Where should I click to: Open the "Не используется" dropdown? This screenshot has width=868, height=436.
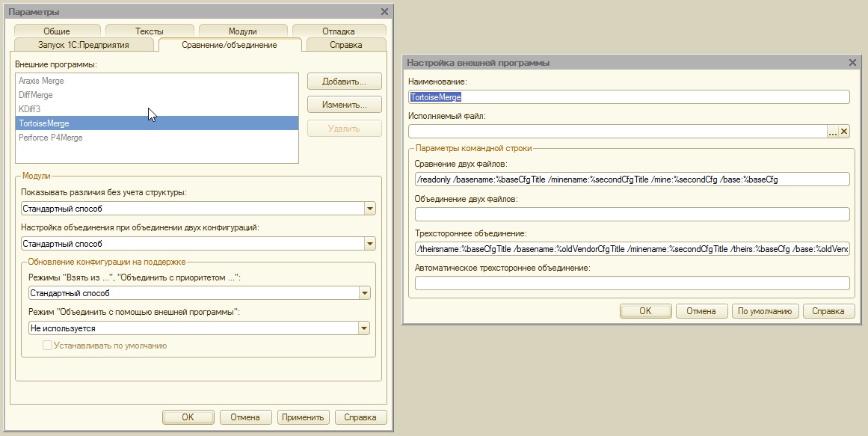(x=364, y=328)
